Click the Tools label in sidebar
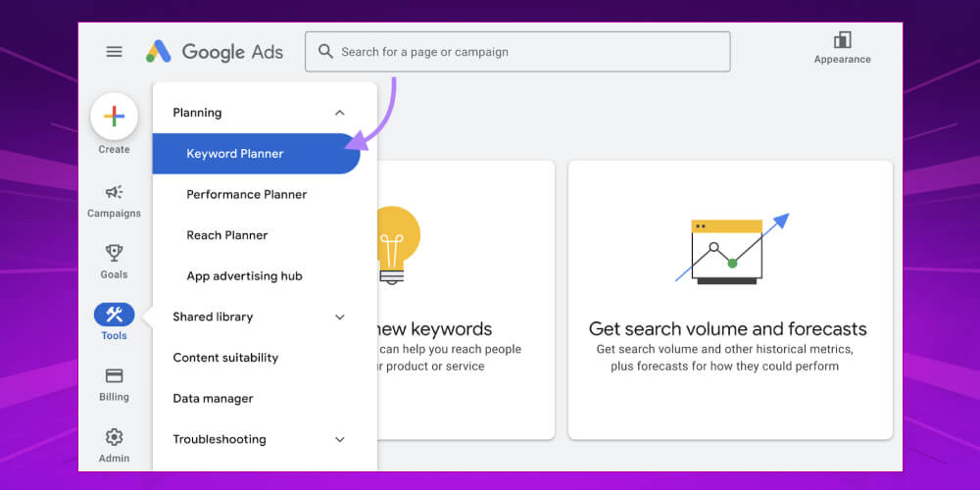 pyautogui.click(x=114, y=335)
